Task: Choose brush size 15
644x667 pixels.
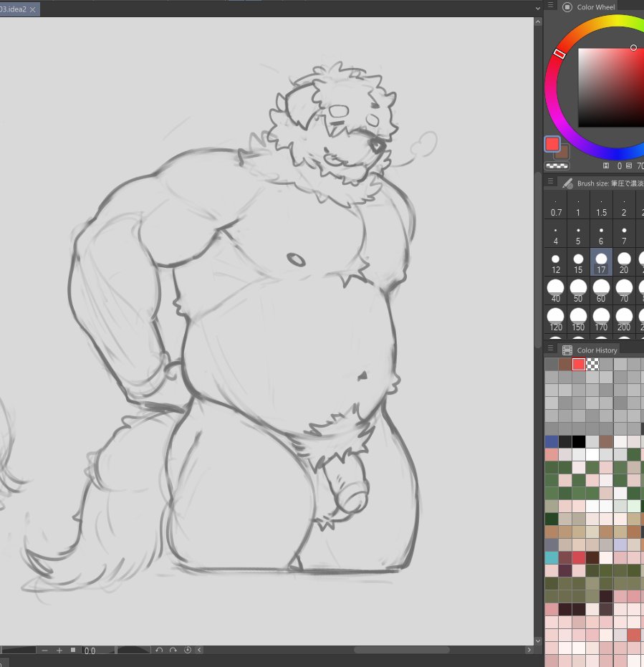Action: tap(578, 264)
